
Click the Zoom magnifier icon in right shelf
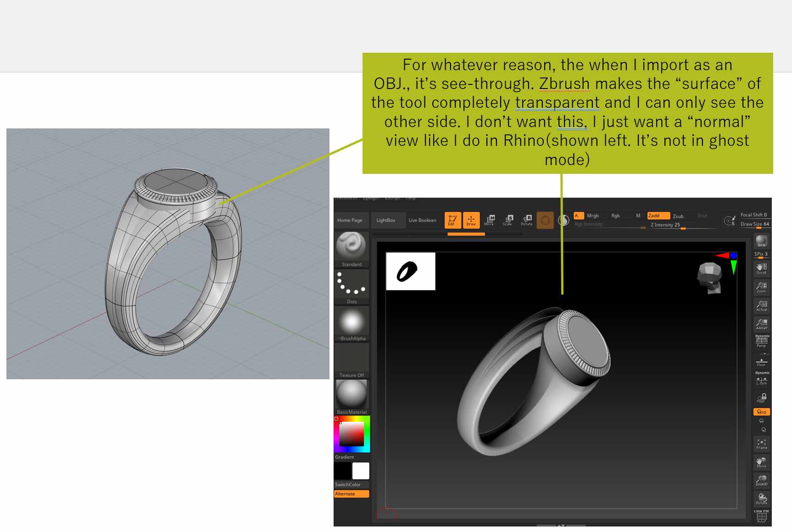click(762, 288)
